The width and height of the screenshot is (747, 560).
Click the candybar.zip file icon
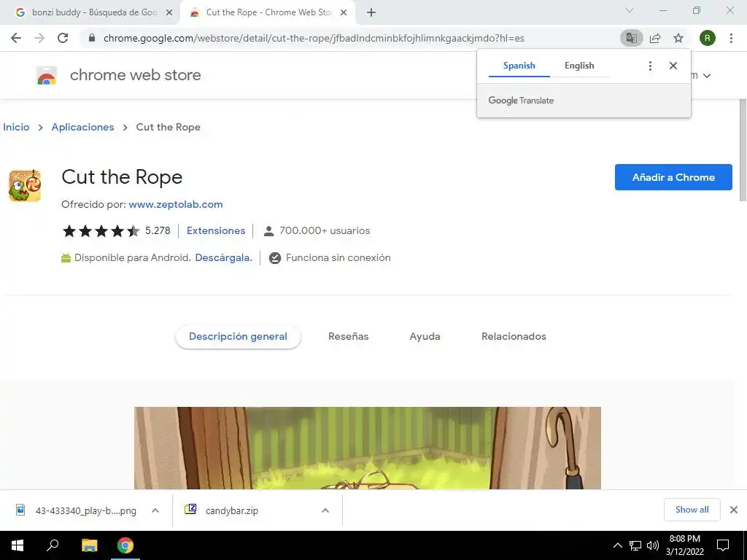(190, 510)
